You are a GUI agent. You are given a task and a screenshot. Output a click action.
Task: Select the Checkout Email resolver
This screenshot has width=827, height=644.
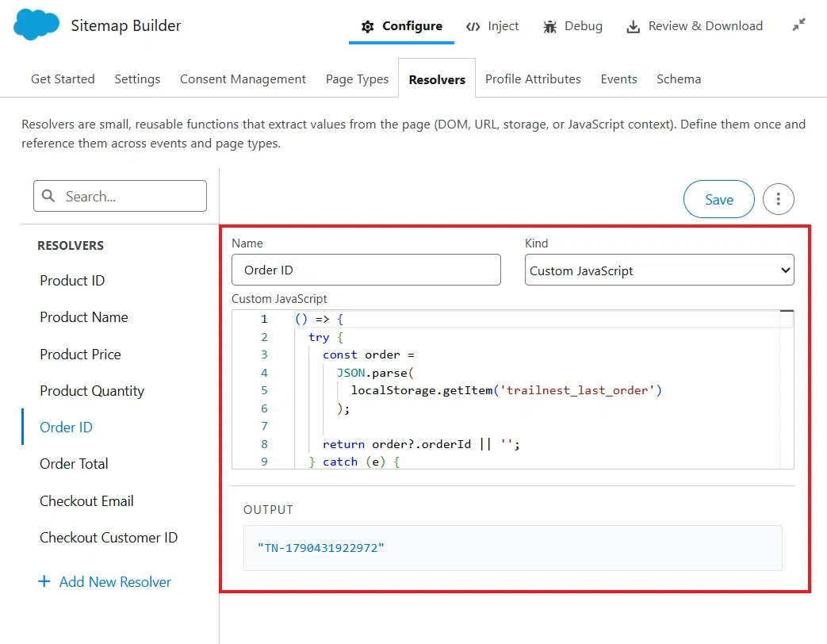coord(86,500)
